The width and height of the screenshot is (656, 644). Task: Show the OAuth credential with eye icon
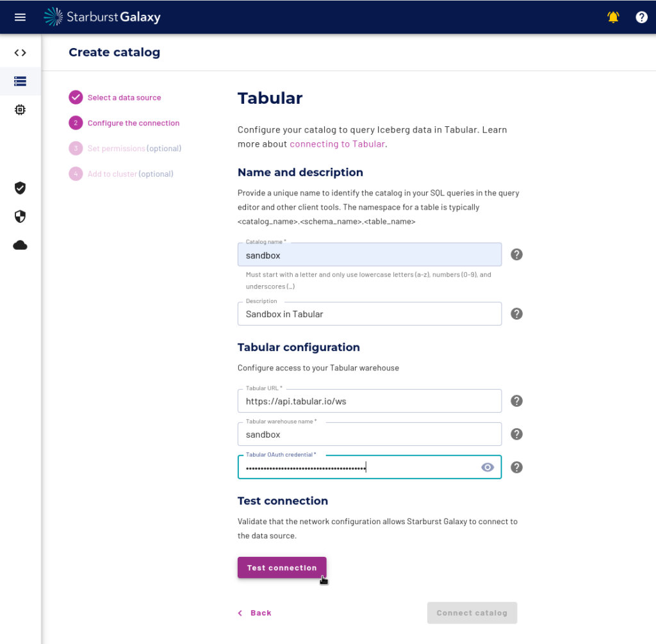pos(488,467)
